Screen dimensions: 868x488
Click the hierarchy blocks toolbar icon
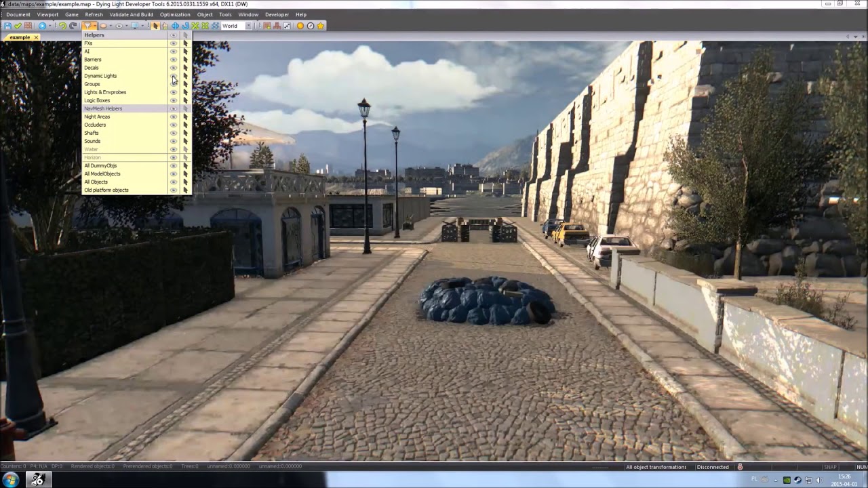click(x=277, y=26)
